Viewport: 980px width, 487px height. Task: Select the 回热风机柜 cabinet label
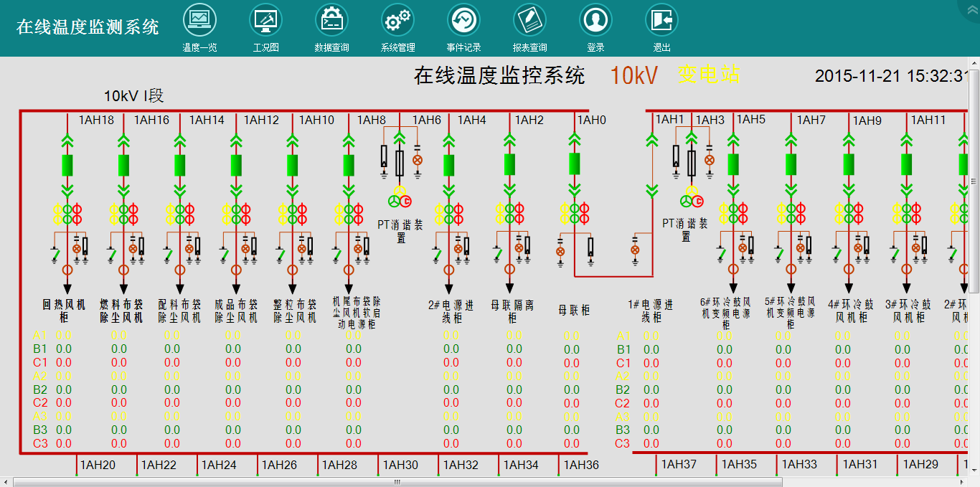coord(64,311)
